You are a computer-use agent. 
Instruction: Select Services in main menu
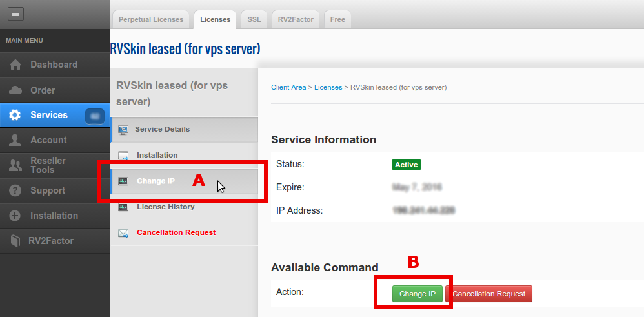click(55, 115)
